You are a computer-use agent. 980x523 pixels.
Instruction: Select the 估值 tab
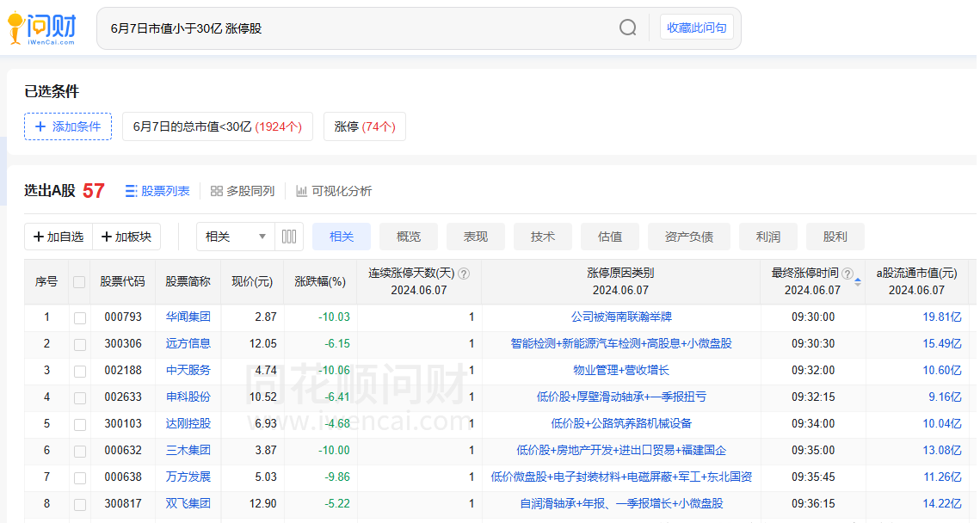click(610, 237)
